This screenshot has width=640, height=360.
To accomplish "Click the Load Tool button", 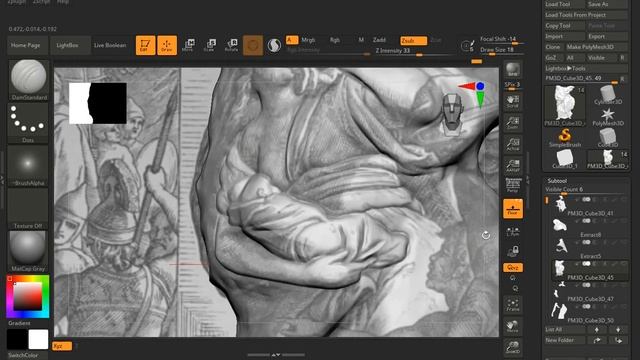I will 564,4.
